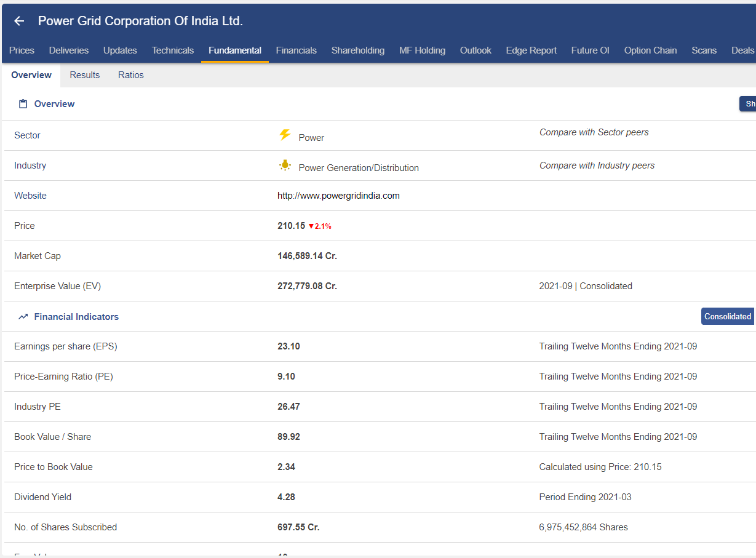The height and width of the screenshot is (558, 756).
Task: Click the company title Power Grid Corporation
Action: (140, 21)
